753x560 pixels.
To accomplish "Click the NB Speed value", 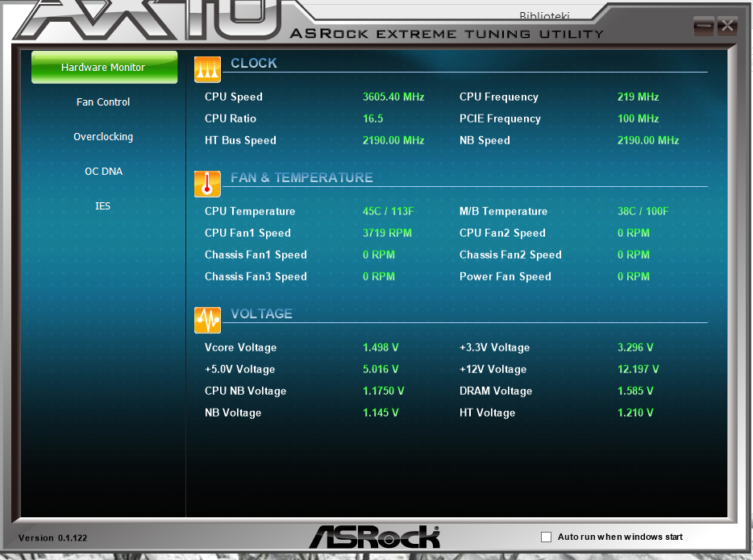I will [648, 140].
